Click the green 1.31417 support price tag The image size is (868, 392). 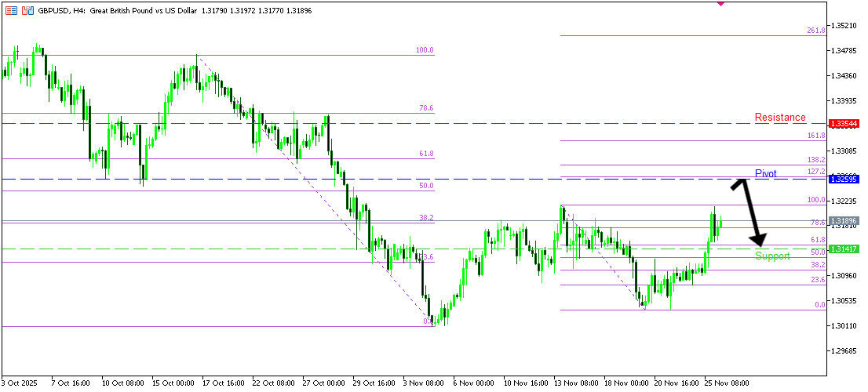point(844,249)
